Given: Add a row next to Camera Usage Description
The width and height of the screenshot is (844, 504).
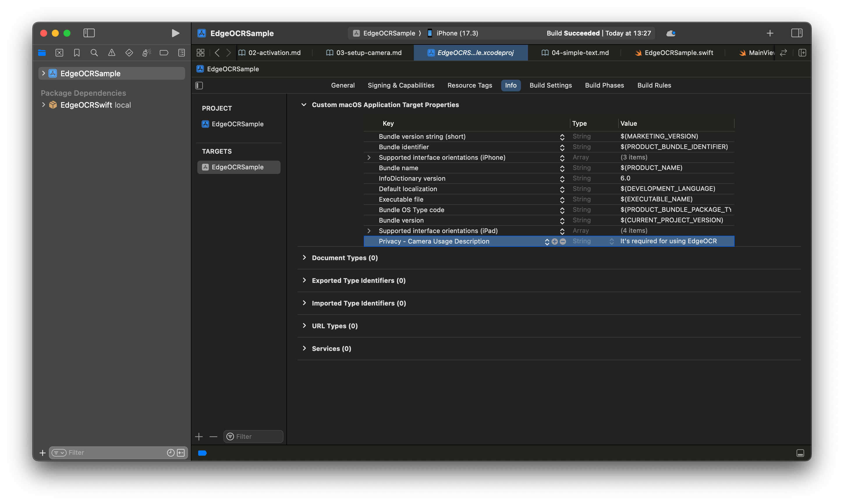Looking at the screenshot, I should pyautogui.click(x=555, y=242).
